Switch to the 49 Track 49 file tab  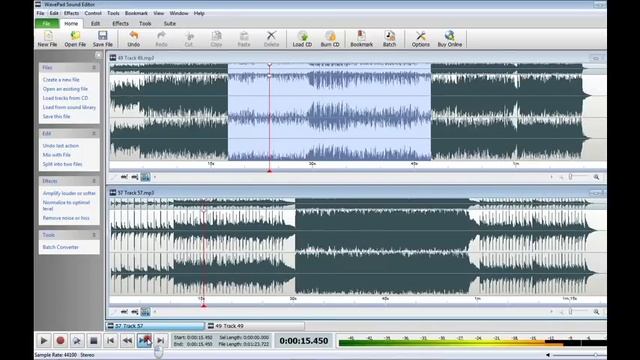click(x=255, y=326)
